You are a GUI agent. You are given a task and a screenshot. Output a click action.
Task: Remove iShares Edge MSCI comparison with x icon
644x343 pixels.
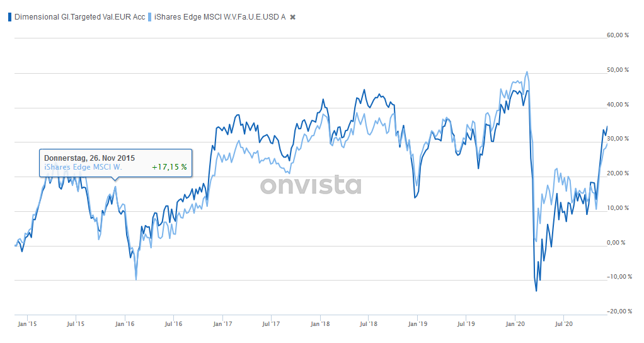pos(293,17)
